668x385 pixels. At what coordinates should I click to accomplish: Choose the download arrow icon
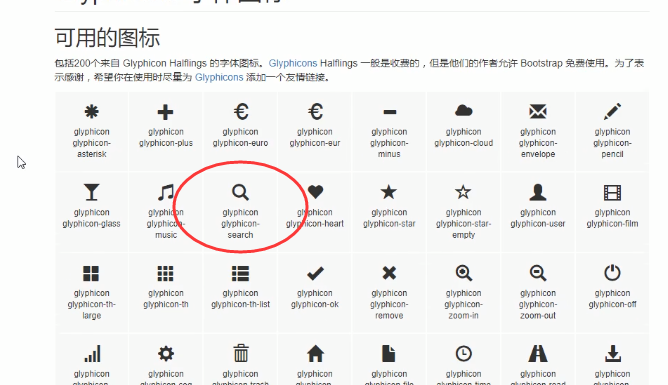click(613, 354)
